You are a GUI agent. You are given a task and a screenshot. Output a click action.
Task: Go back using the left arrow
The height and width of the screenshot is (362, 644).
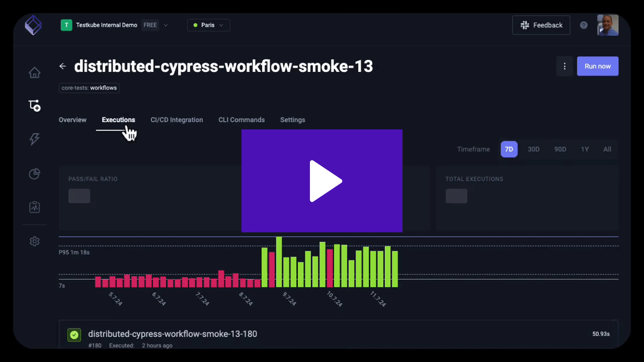point(63,66)
